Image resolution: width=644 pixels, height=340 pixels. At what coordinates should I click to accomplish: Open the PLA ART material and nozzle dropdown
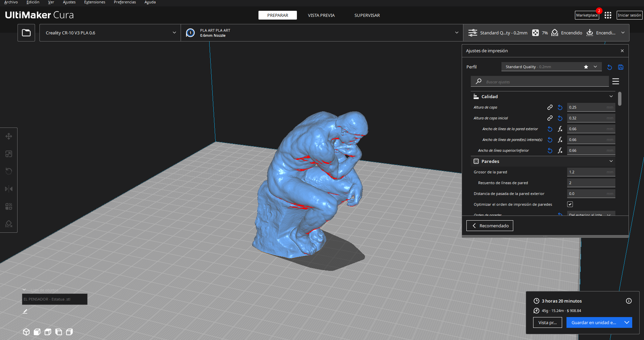pos(322,33)
